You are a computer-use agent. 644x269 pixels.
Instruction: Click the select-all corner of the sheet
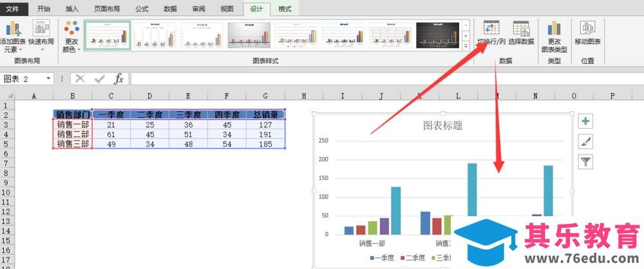7,96
